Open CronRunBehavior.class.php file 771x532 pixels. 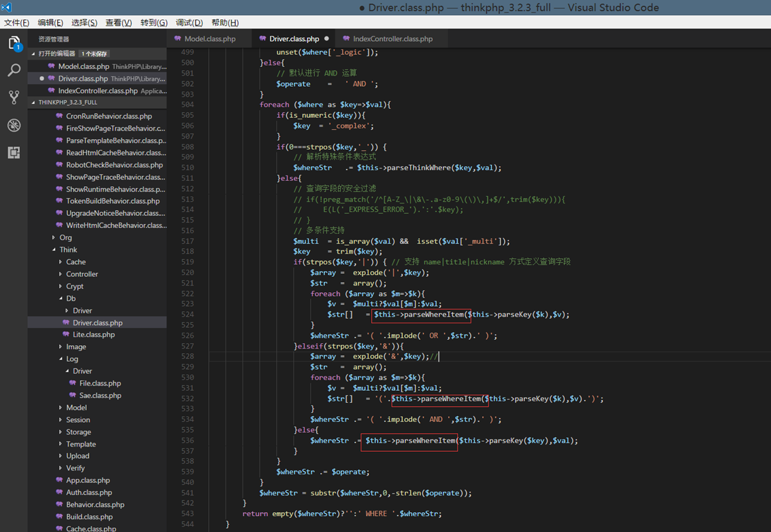coord(97,116)
